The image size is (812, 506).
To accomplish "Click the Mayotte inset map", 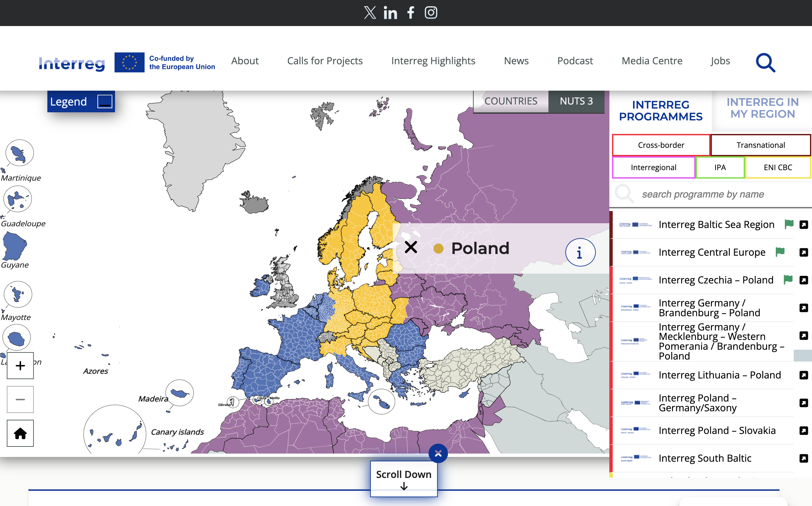I will click(x=18, y=294).
